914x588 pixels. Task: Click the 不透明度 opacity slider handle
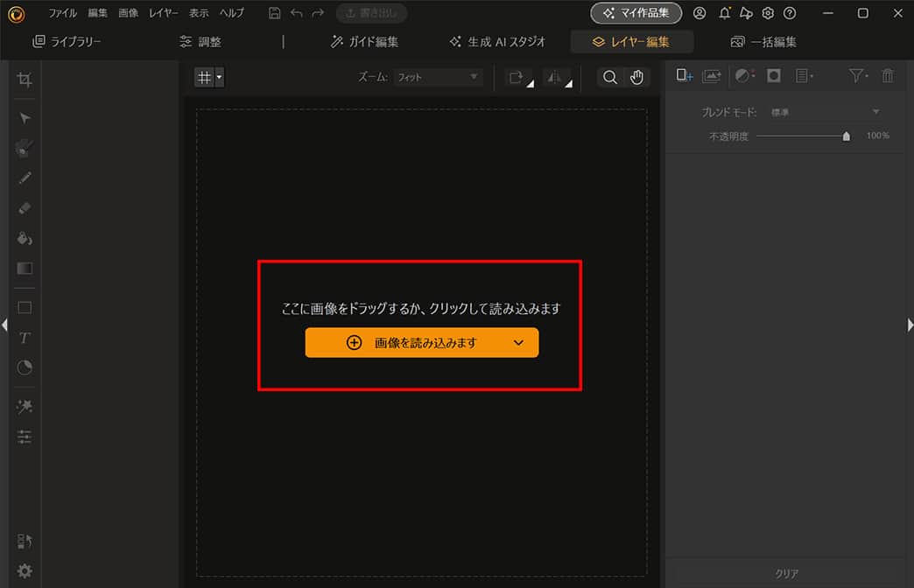(x=846, y=136)
